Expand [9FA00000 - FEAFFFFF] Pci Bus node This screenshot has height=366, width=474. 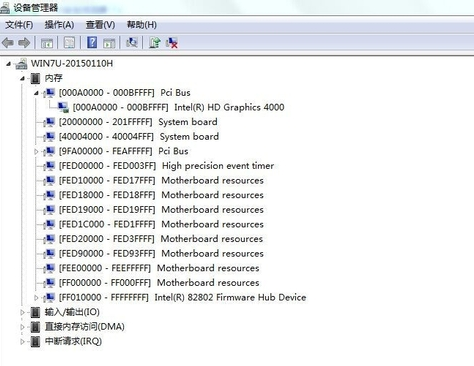[36, 151]
